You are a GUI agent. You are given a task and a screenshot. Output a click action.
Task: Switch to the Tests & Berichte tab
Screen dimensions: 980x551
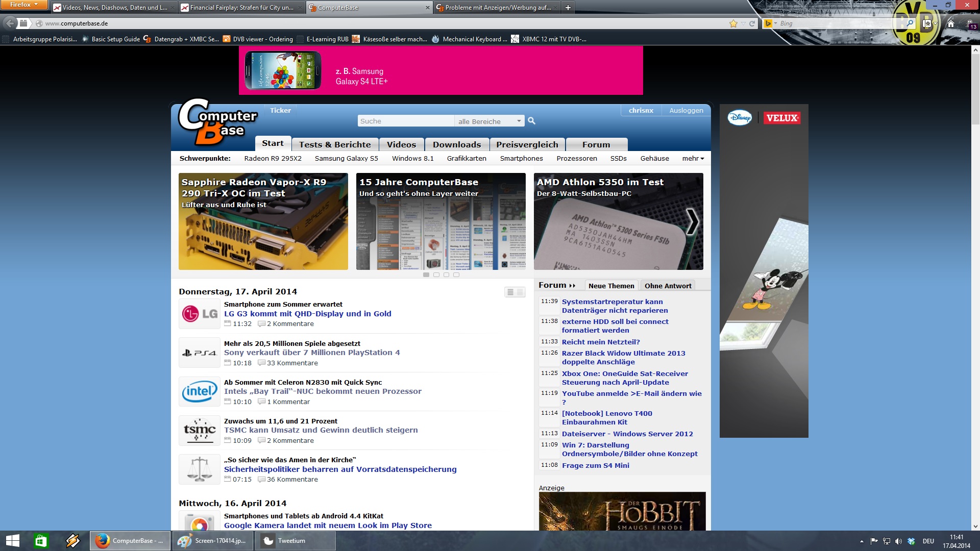tap(335, 145)
